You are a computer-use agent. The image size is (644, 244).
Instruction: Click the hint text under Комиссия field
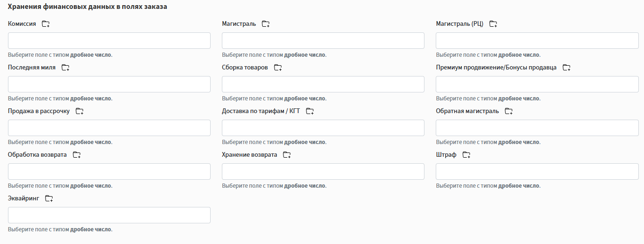point(60,55)
